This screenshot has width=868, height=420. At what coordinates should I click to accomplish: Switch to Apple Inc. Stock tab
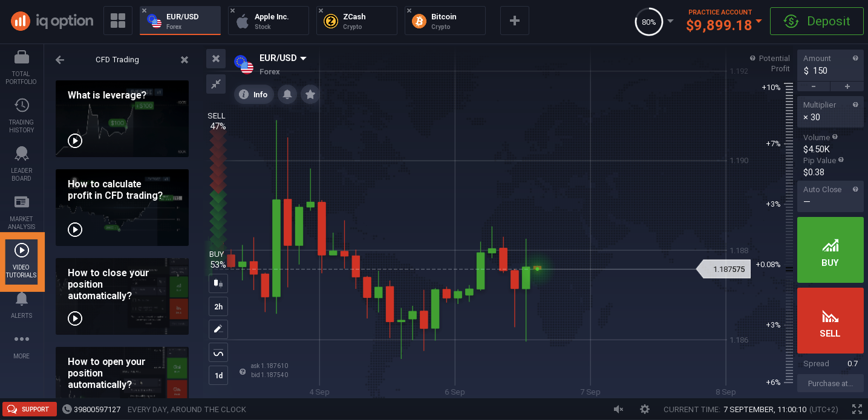point(269,21)
